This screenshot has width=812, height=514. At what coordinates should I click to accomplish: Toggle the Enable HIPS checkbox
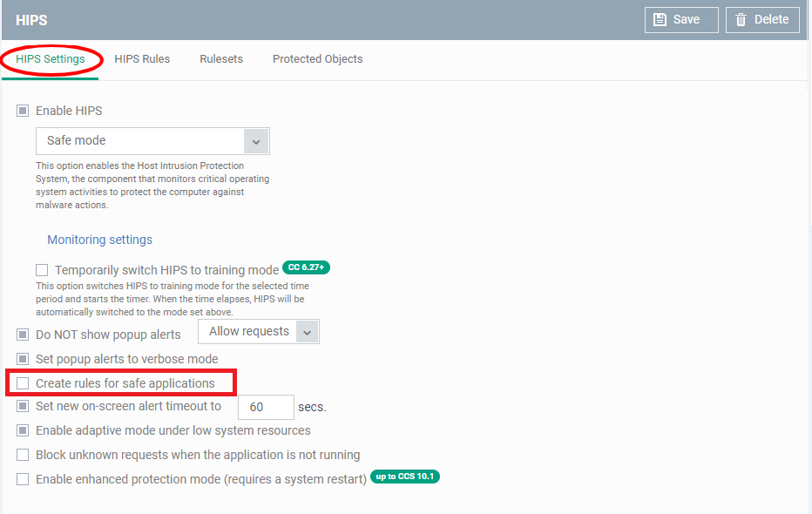point(24,112)
